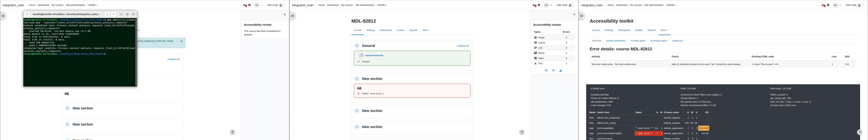Open messaging icon in the left browser window
Screen dimensions: 868x140
click(250, 5)
